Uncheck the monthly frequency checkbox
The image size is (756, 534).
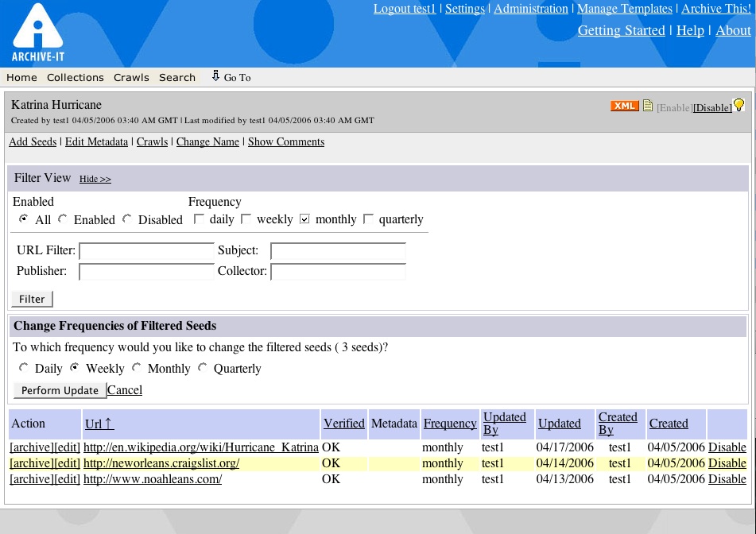[304, 219]
